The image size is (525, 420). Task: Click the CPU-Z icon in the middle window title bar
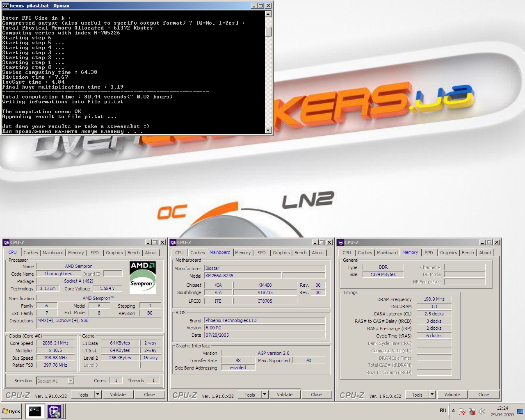tap(173, 242)
